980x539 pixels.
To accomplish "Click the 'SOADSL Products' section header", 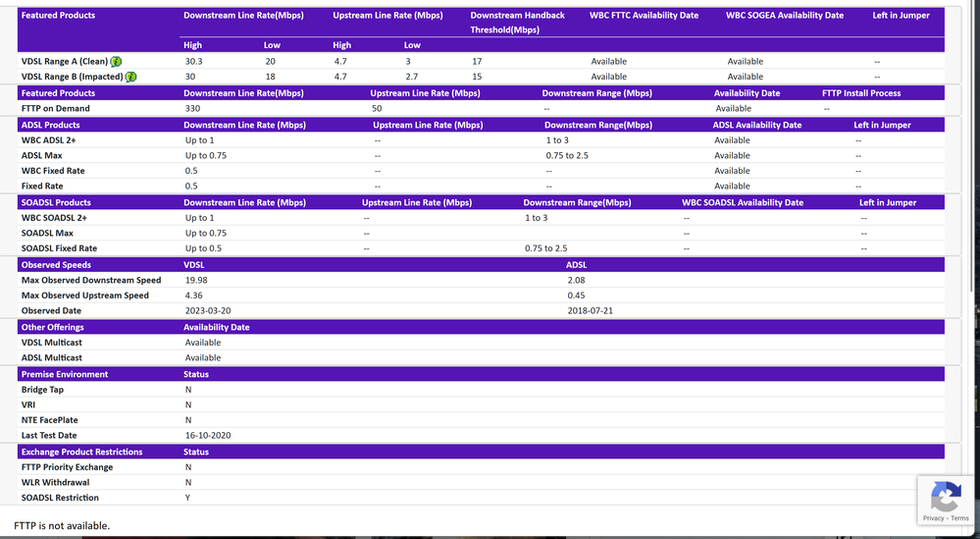I will pyautogui.click(x=56, y=202).
